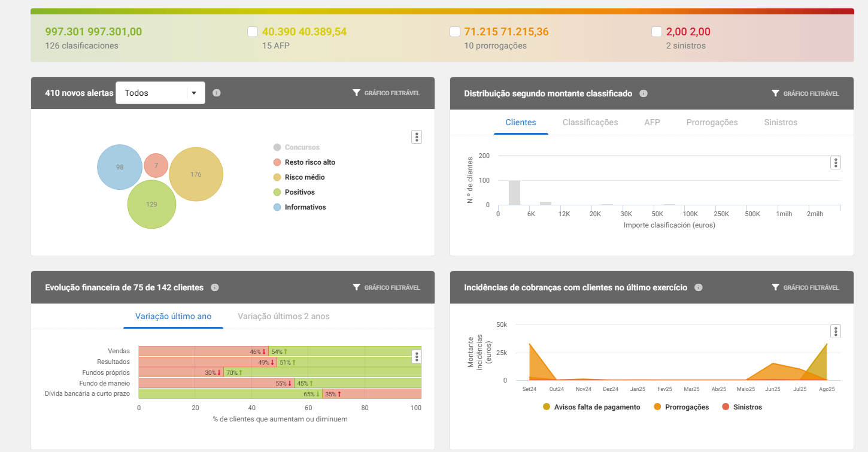Screen dimensions: 868x452
Task: Tick the 2 sinistros checkbox
Action: click(x=657, y=32)
